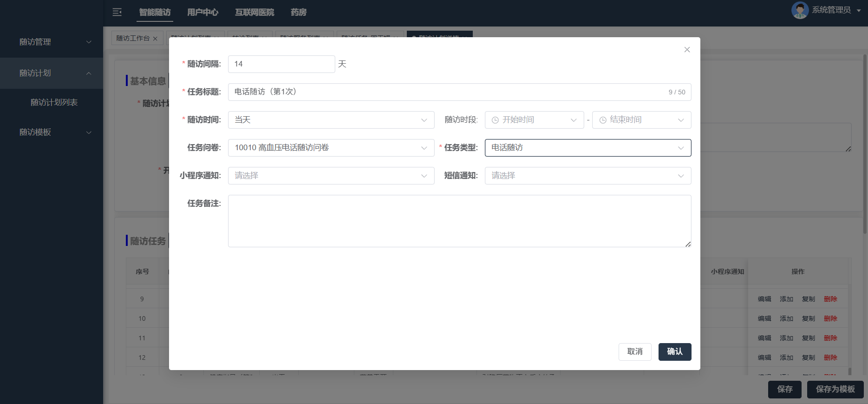Open the 药房 top menu
The image size is (868, 404).
click(299, 12)
